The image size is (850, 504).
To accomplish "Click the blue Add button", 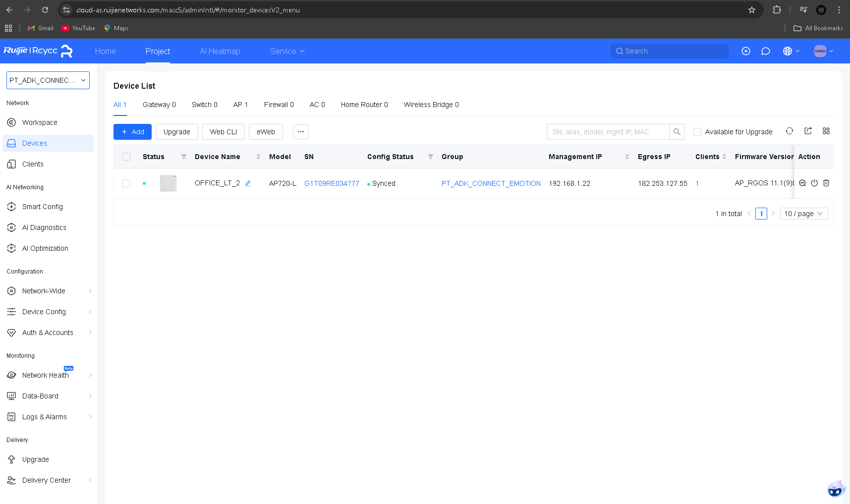I will [132, 132].
